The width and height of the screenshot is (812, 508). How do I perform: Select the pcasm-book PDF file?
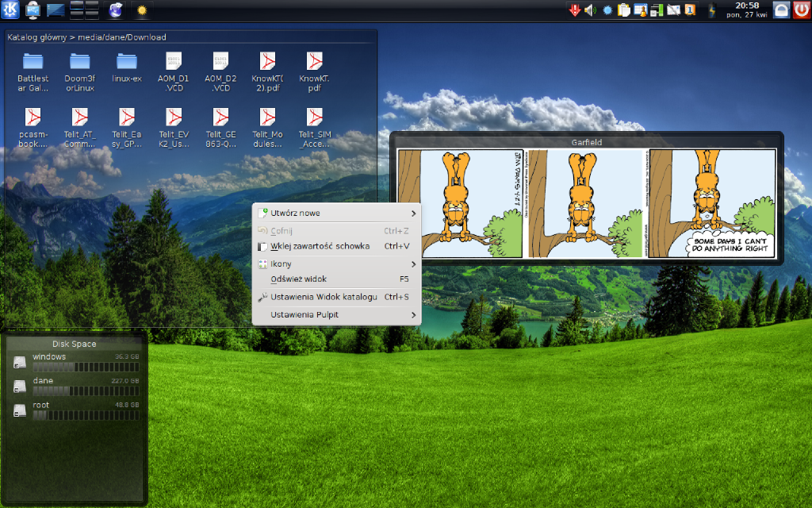pyautogui.click(x=33, y=128)
